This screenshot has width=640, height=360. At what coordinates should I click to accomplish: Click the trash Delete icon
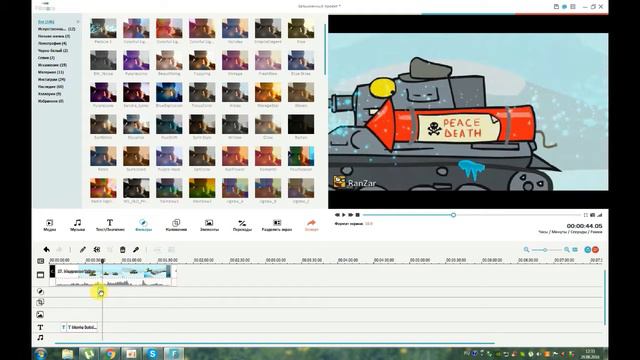coord(122,249)
